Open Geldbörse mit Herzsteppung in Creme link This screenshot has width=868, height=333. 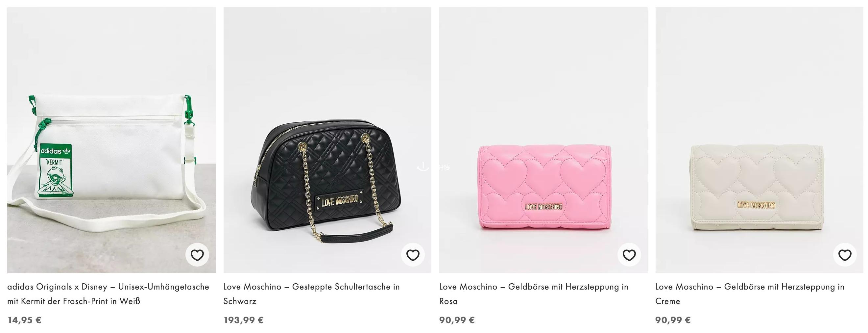pyautogui.click(x=750, y=294)
